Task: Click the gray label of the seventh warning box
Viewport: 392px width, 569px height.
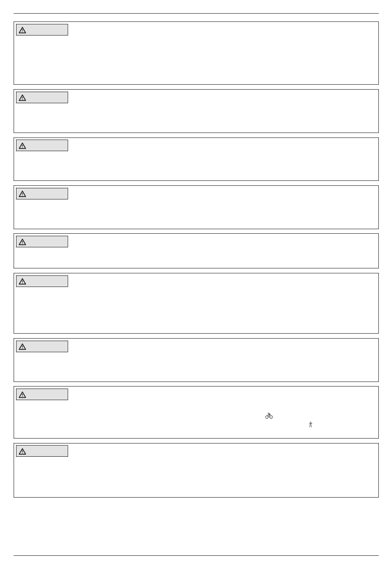Action: click(x=42, y=346)
